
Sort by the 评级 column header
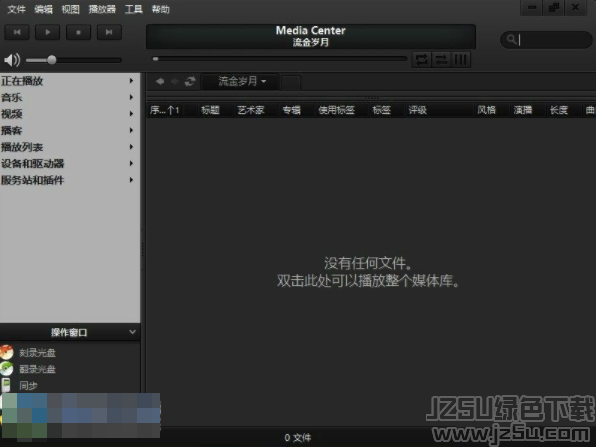pyautogui.click(x=417, y=110)
